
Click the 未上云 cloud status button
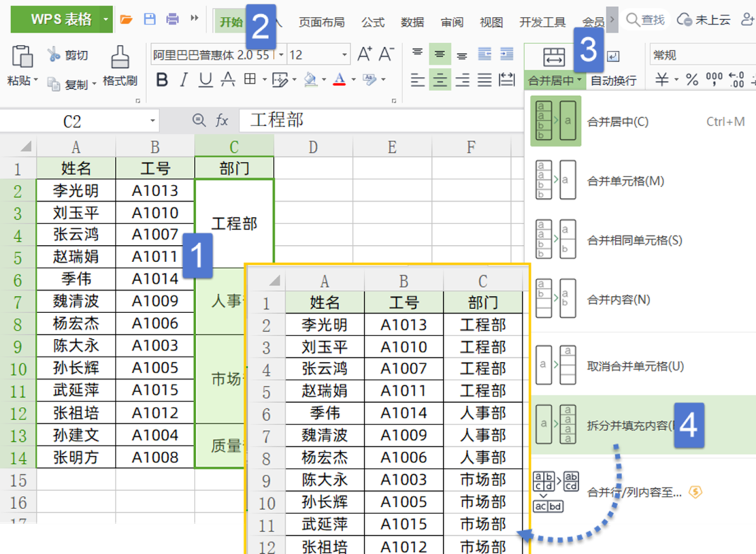[x=704, y=20]
